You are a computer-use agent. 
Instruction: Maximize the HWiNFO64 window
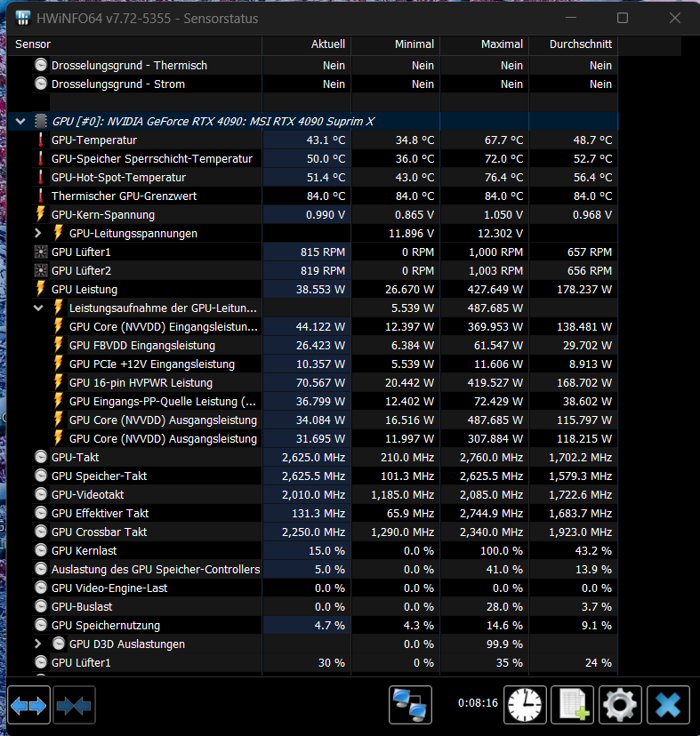pos(623,18)
